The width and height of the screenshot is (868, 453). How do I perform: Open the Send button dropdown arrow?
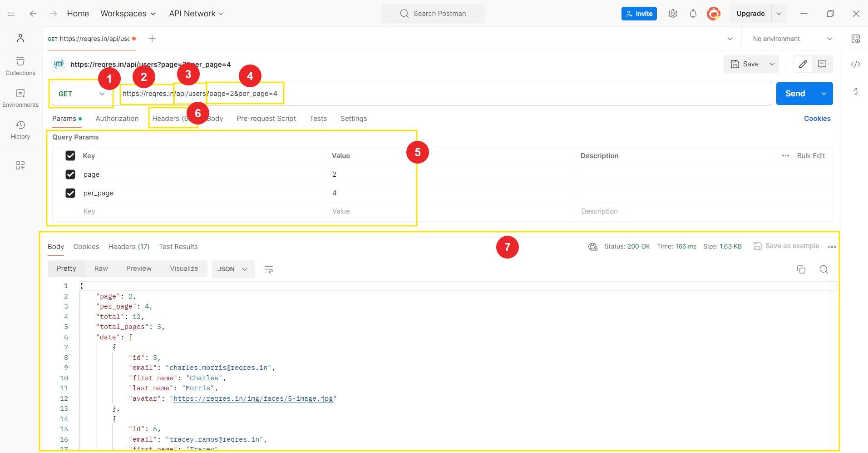click(824, 94)
